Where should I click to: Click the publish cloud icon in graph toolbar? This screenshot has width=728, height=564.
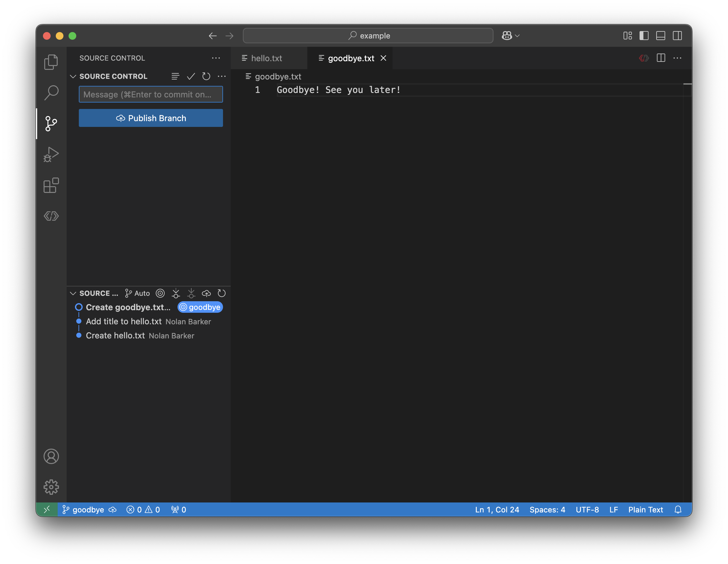[206, 293]
